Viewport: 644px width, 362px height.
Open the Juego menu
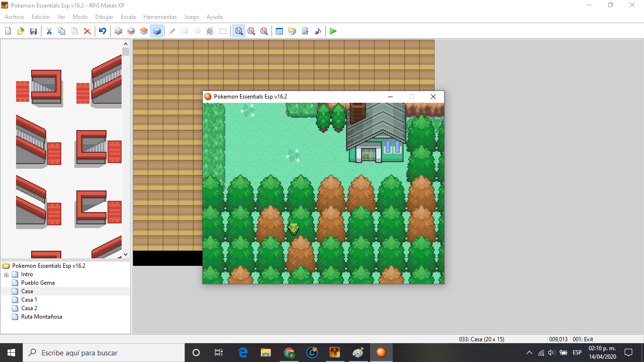click(191, 17)
